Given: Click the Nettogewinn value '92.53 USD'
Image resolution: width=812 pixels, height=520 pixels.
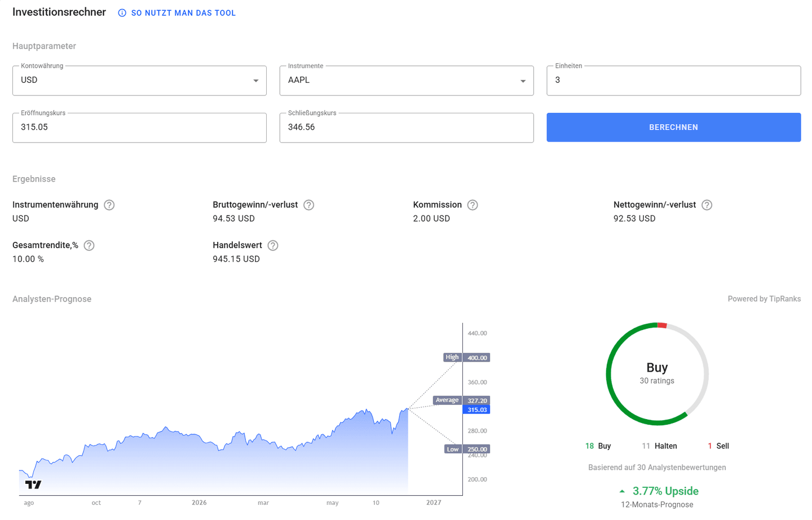Looking at the screenshot, I should 634,219.
